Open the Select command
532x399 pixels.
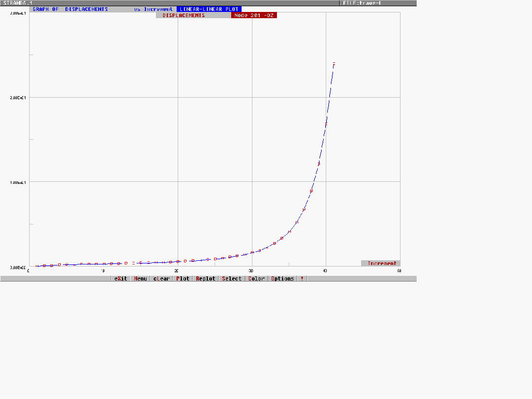coord(231,278)
